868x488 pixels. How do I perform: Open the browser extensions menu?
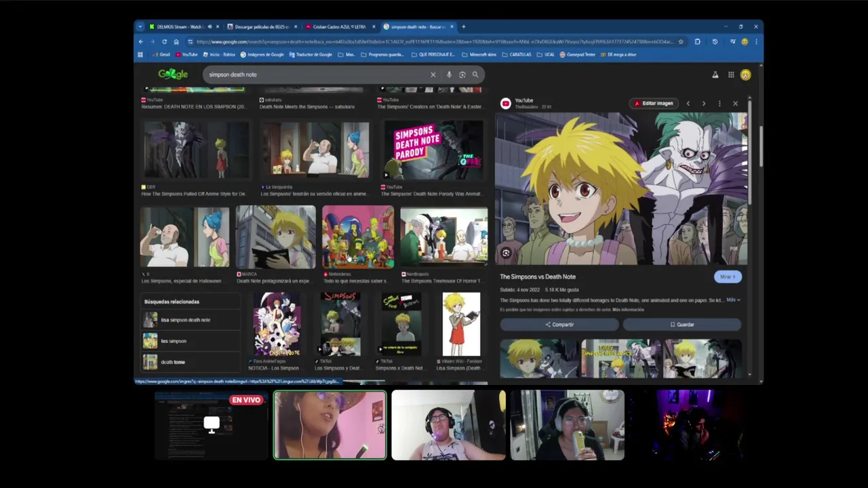[x=698, y=41]
